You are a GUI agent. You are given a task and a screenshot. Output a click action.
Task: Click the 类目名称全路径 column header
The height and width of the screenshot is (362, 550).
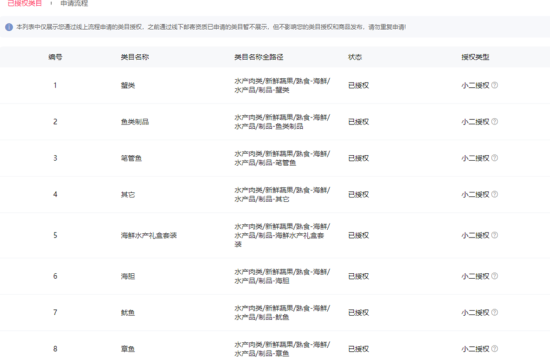pos(259,57)
